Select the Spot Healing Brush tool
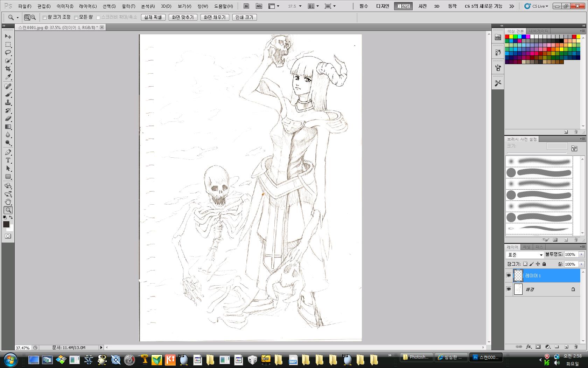This screenshot has height=368, width=588. click(8, 86)
